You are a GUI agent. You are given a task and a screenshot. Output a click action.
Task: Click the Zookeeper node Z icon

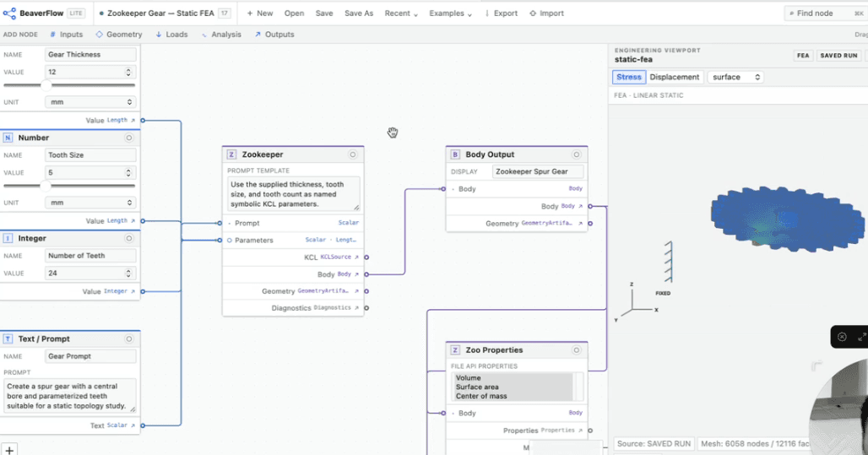point(231,155)
